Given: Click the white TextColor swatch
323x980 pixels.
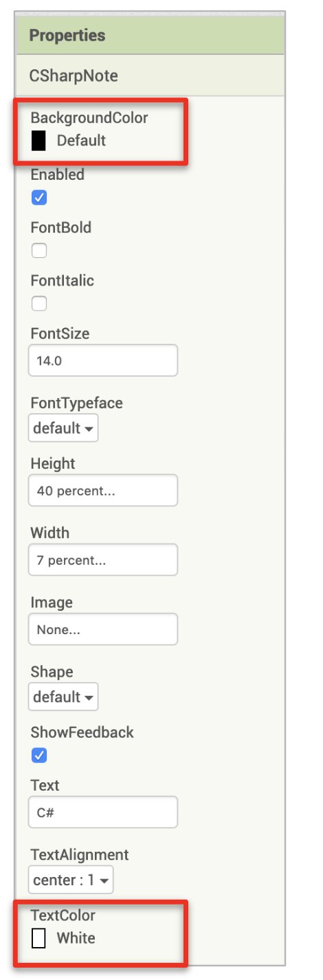Looking at the screenshot, I should pyautogui.click(x=38, y=938).
